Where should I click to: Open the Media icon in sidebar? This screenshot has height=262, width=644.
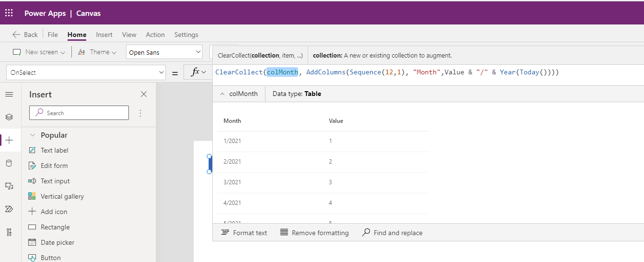click(9, 186)
